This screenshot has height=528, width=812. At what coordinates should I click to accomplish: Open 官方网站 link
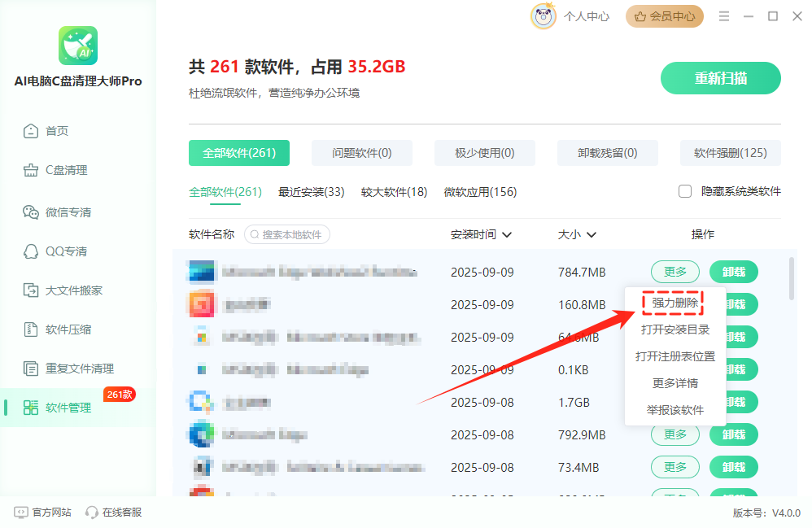click(42, 513)
